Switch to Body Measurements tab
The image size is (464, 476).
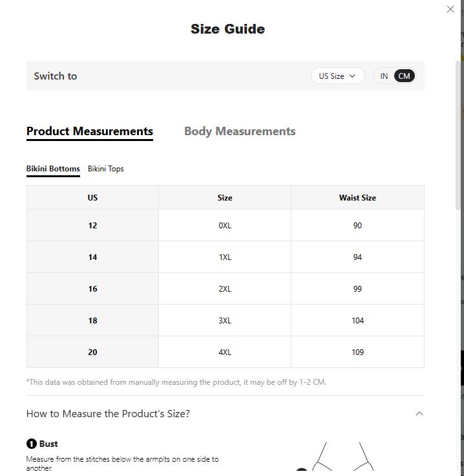(240, 131)
